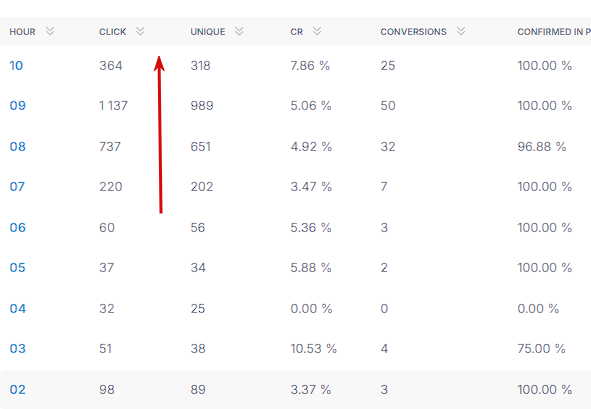Select hour 07 row link
This screenshot has height=409, width=591.
coord(17,187)
